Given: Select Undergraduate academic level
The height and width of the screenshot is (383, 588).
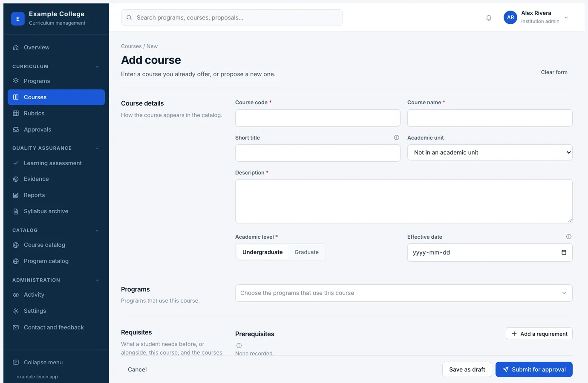Looking at the screenshot, I should [x=262, y=252].
